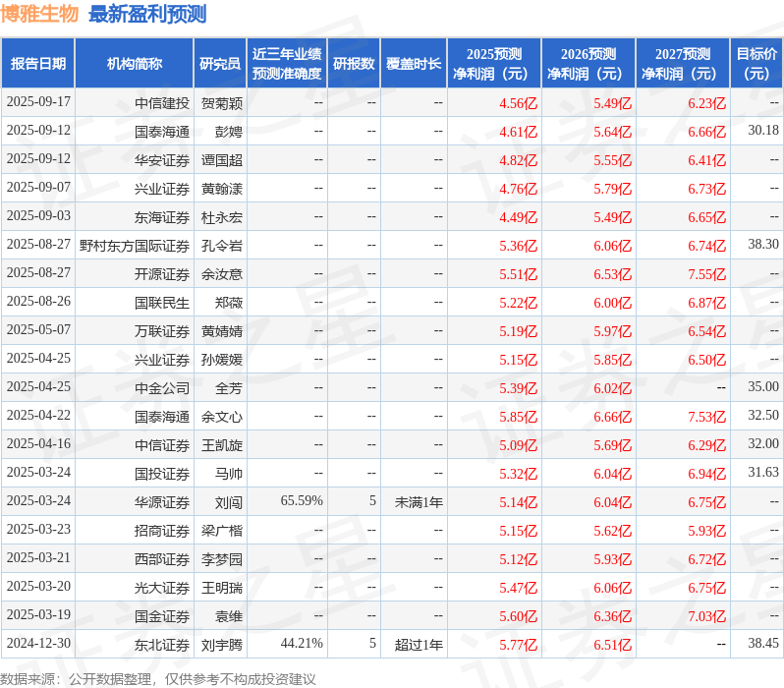Image resolution: width=784 pixels, height=688 pixels.
Task: Select researcher 梁广楷
Action: click(222, 531)
